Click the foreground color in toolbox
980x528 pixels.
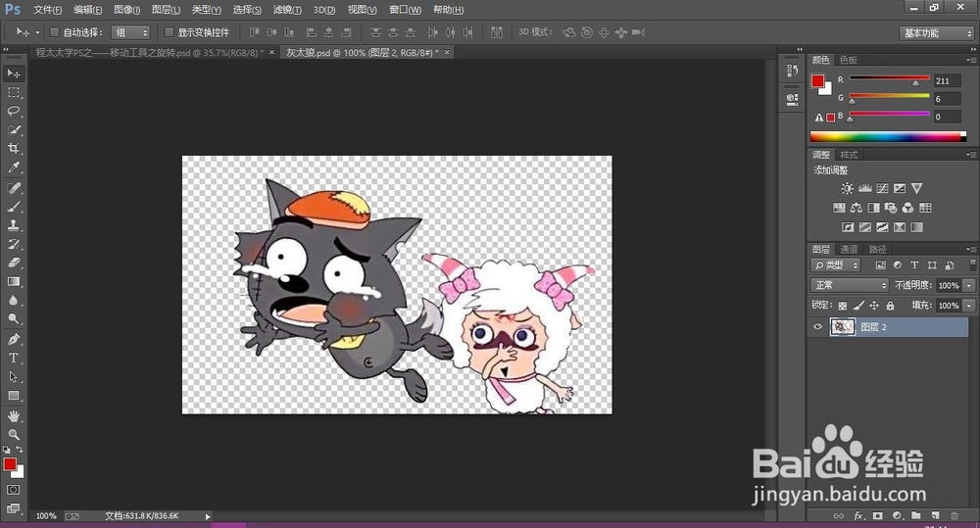10,464
